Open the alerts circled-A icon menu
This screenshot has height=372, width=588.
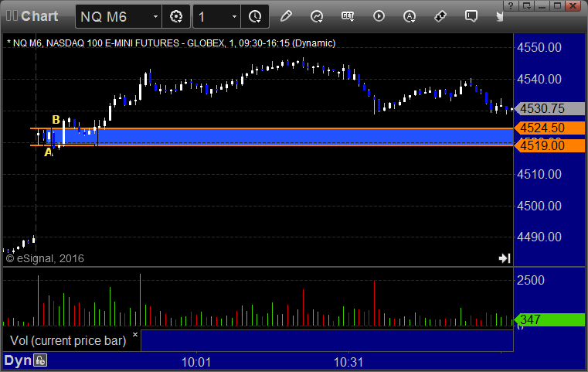(410, 16)
